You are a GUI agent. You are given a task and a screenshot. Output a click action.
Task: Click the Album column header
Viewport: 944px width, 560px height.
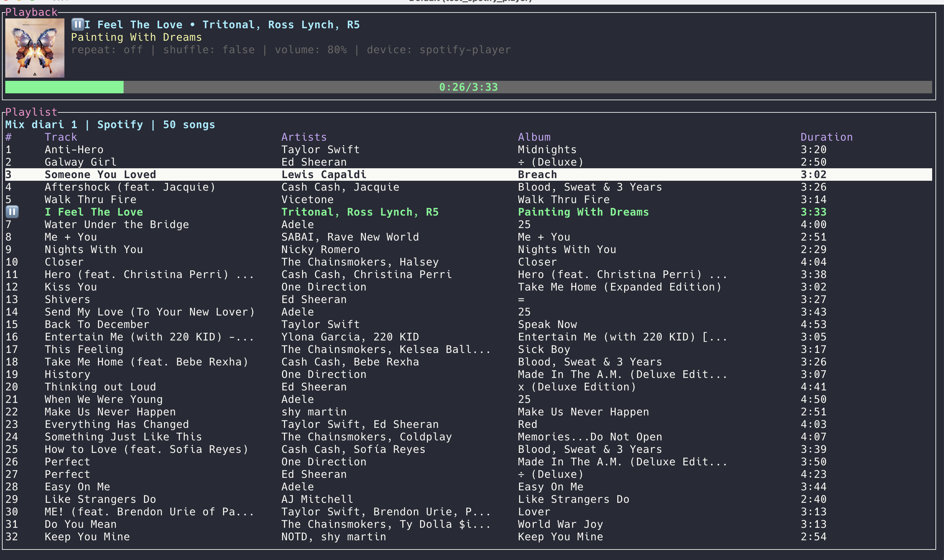pyautogui.click(x=534, y=137)
